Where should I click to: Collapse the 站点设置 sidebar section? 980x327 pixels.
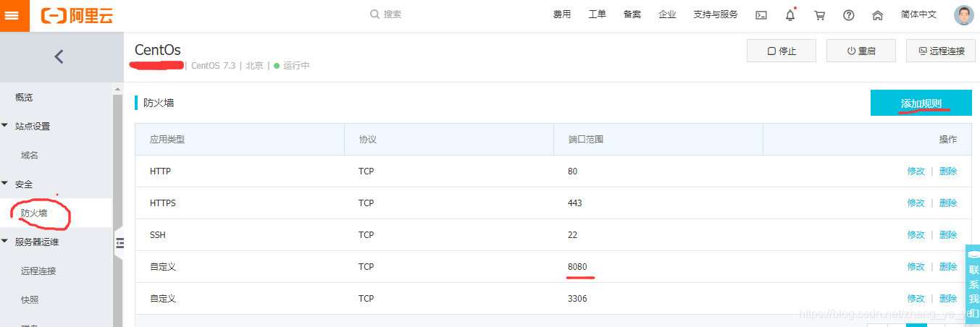pos(5,126)
